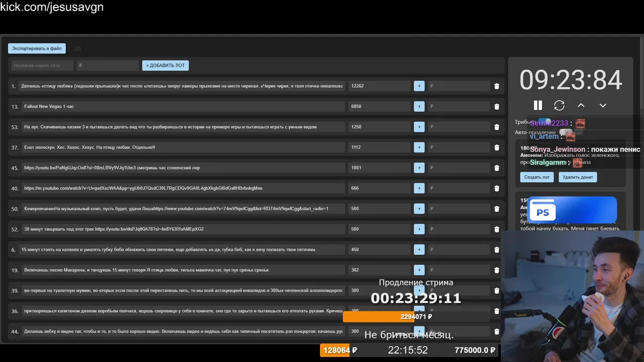644x362 pixels.
Task: Delete lot 6 using trash icon
Action: (497, 249)
